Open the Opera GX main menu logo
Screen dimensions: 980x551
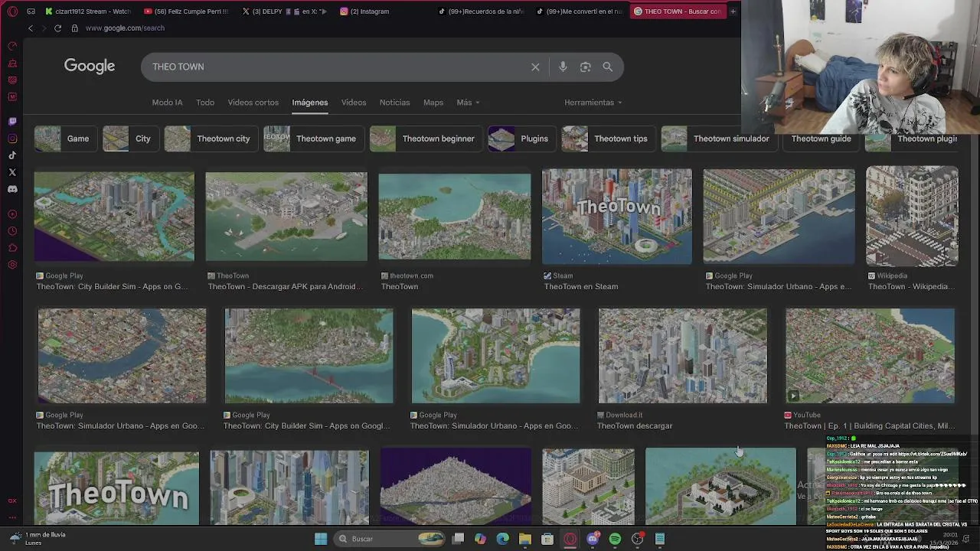click(12, 11)
